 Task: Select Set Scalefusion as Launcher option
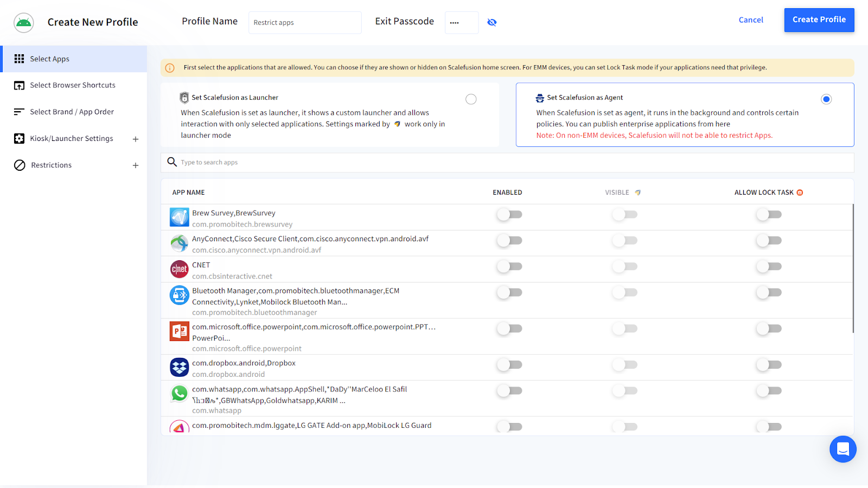click(x=470, y=99)
